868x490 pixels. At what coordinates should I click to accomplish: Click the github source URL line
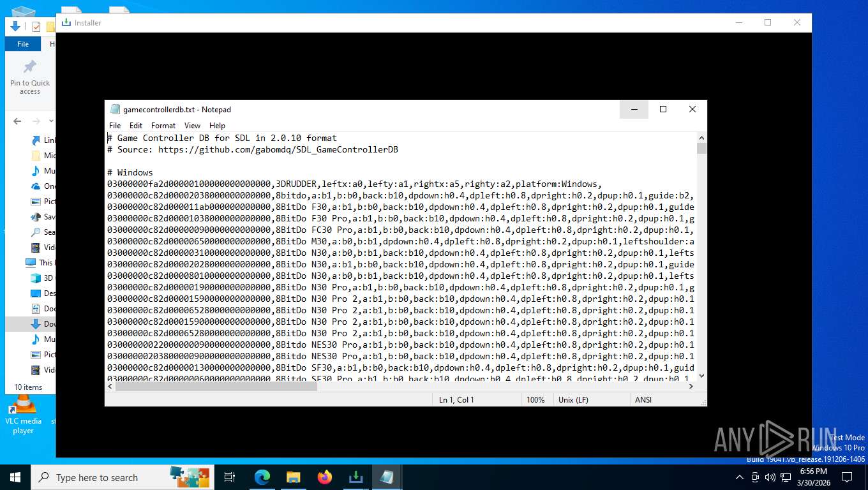point(253,149)
